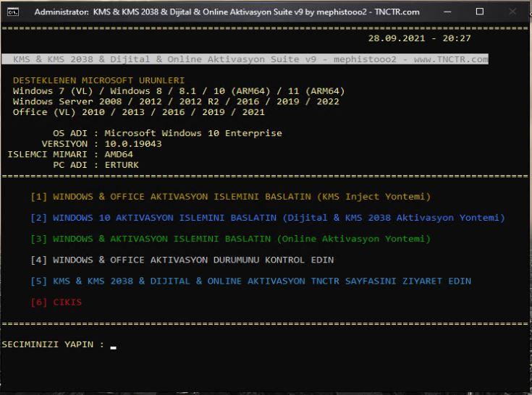Click option [5] TNCTR SAYFASINI ZIYARET EDIN
Image resolution: width=532 pixels, height=395 pixels.
(x=250, y=281)
